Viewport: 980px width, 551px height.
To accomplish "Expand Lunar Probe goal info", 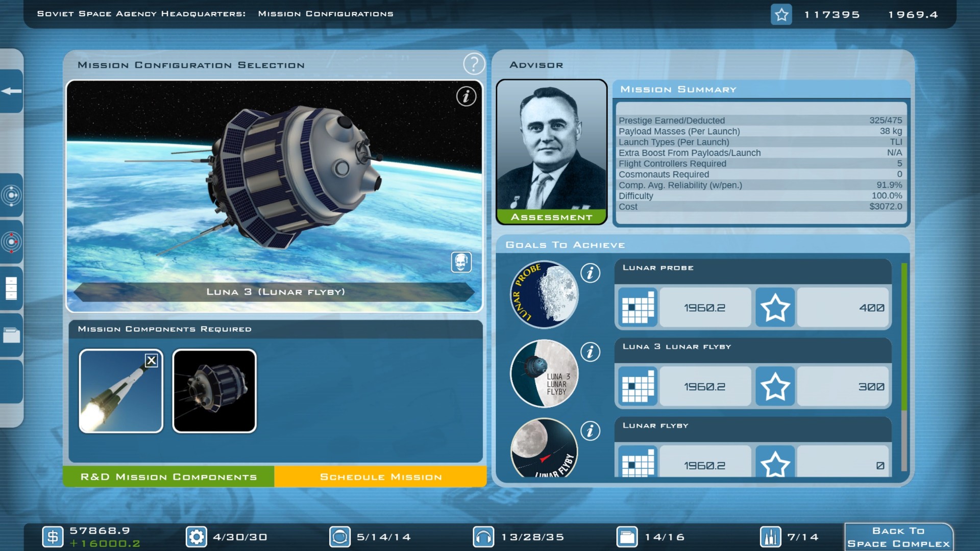I will pos(591,273).
